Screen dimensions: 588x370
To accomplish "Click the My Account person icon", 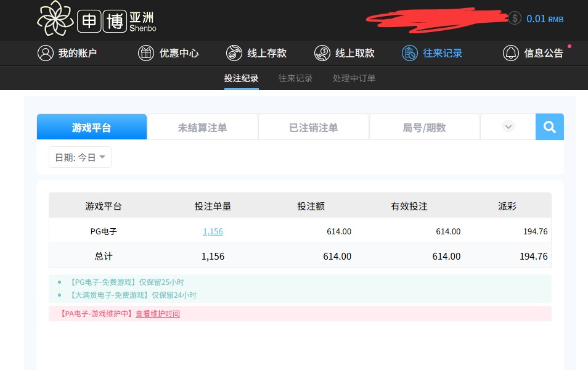I will coord(45,53).
